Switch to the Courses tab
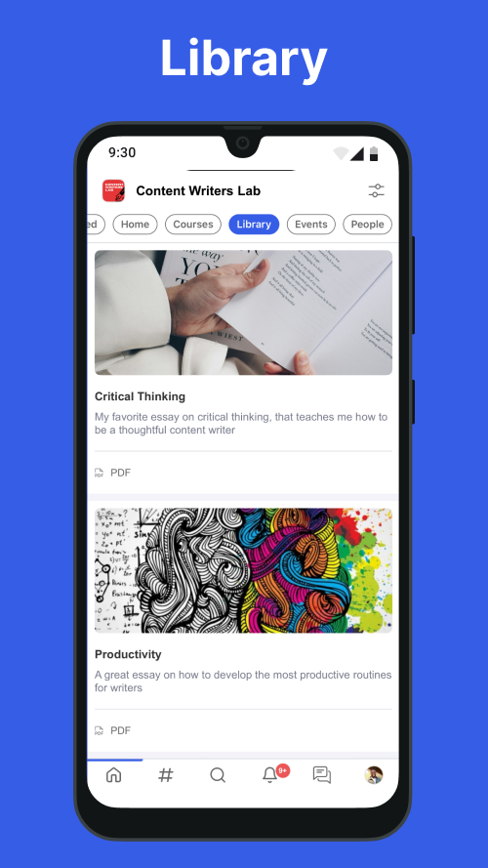The image size is (488, 868). (193, 225)
